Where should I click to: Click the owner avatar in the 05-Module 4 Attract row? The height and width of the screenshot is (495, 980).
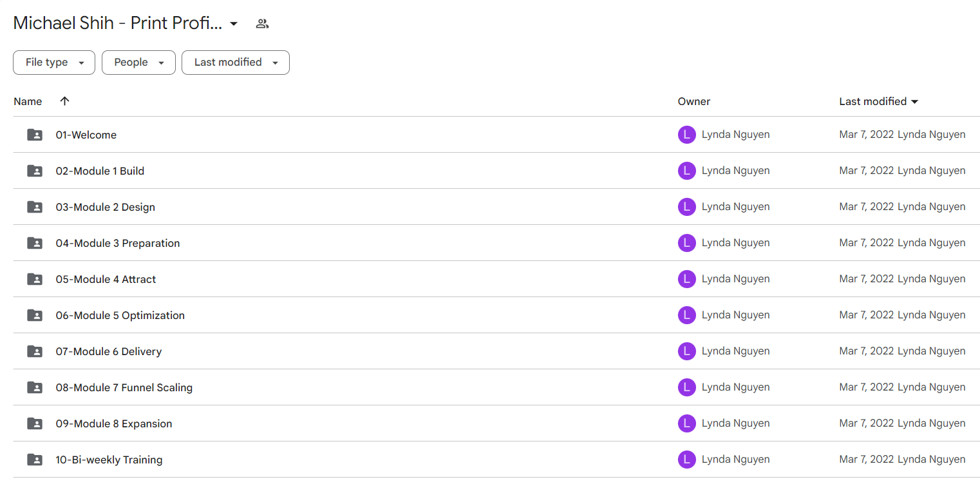coord(687,279)
